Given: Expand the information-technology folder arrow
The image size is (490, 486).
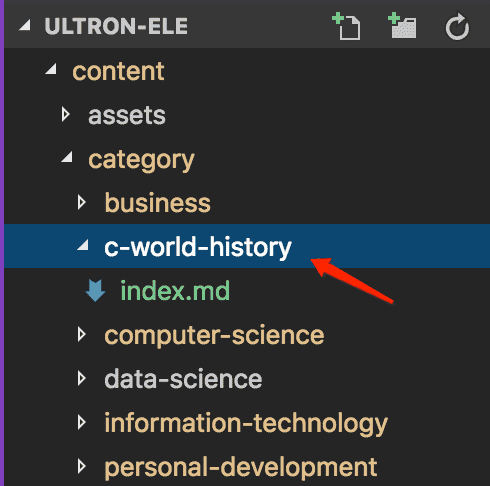Looking at the screenshot, I should [x=82, y=422].
